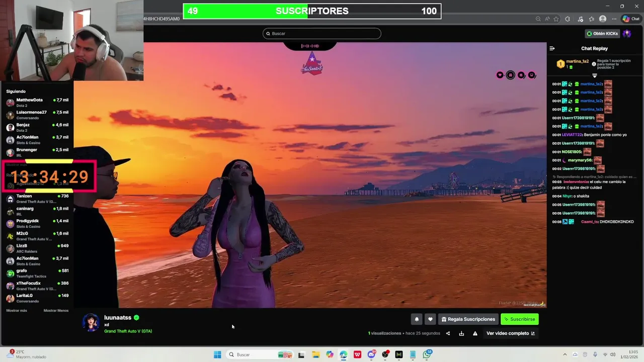The image size is (644, 362).
Task: Open Tanizen channel in recommended list
Action: (37, 199)
